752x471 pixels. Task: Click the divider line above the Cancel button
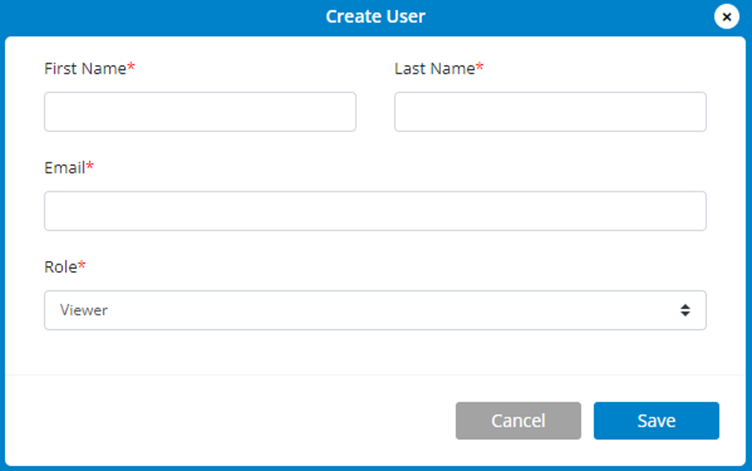point(375,375)
